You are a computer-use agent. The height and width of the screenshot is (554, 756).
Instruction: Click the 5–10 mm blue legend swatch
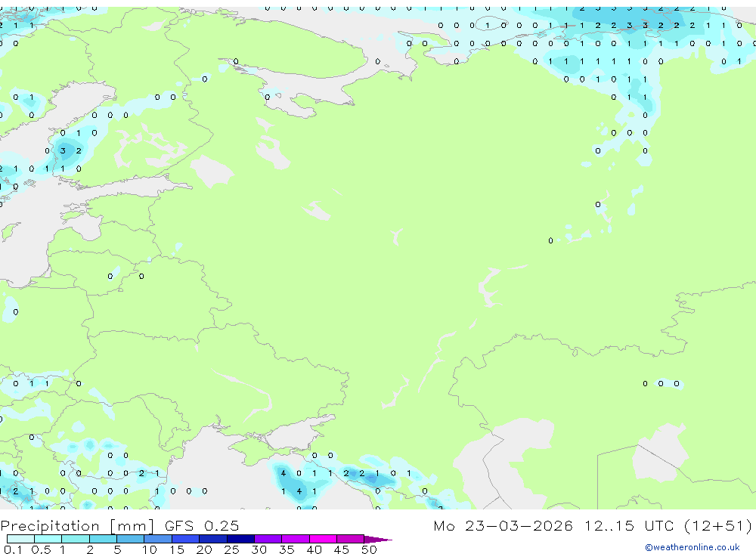131,539
